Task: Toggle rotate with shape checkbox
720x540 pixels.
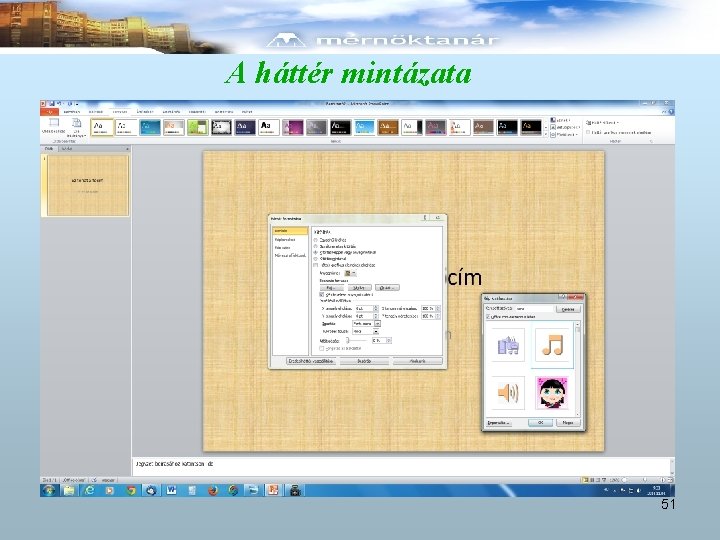Action: coord(321,349)
